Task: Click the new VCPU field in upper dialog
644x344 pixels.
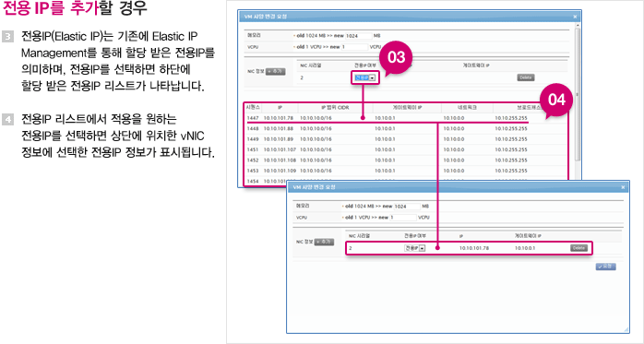Action: 354,47
